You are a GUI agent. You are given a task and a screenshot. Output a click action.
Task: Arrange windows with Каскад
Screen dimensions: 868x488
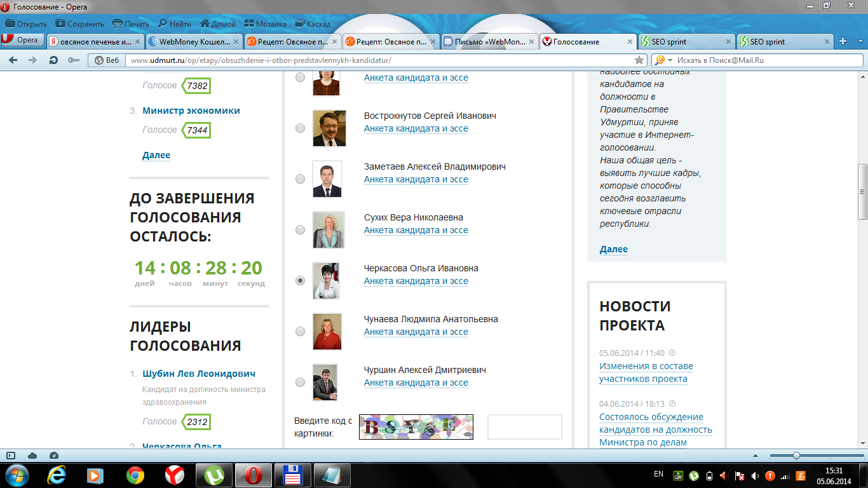pos(313,24)
